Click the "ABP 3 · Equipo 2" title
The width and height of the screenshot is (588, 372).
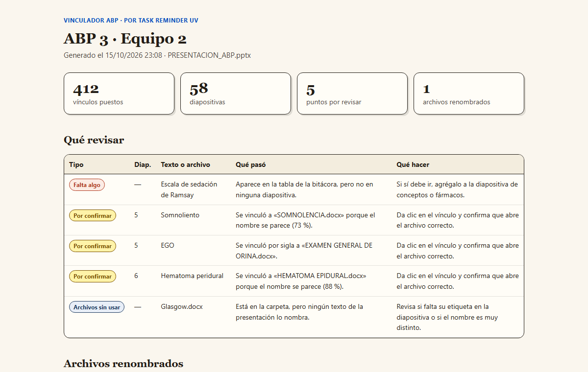click(125, 39)
